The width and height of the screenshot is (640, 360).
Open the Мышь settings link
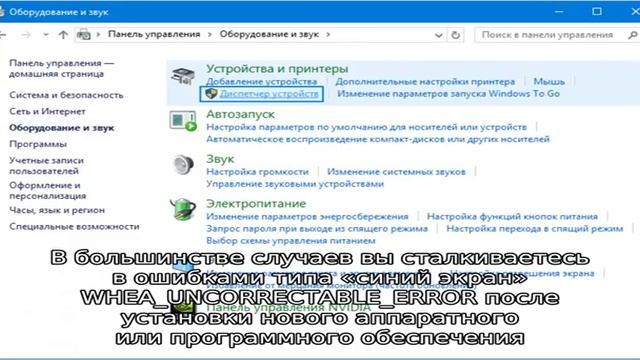point(549,82)
